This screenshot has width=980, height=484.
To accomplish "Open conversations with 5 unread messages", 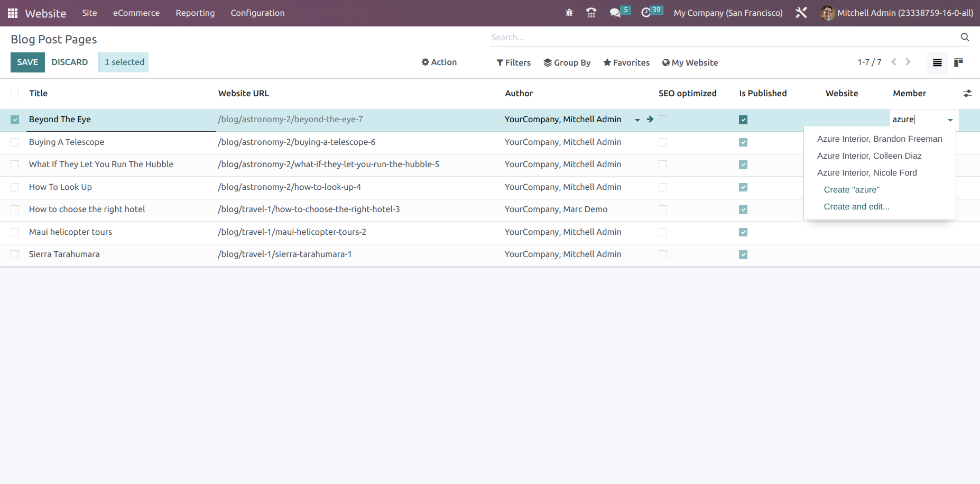I will 616,12.
